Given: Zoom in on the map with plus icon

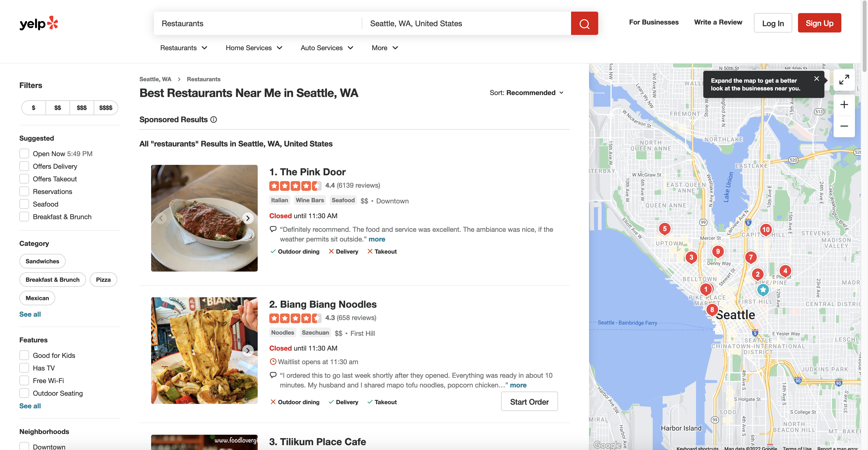Looking at the screenshot, I should point(844,104).
